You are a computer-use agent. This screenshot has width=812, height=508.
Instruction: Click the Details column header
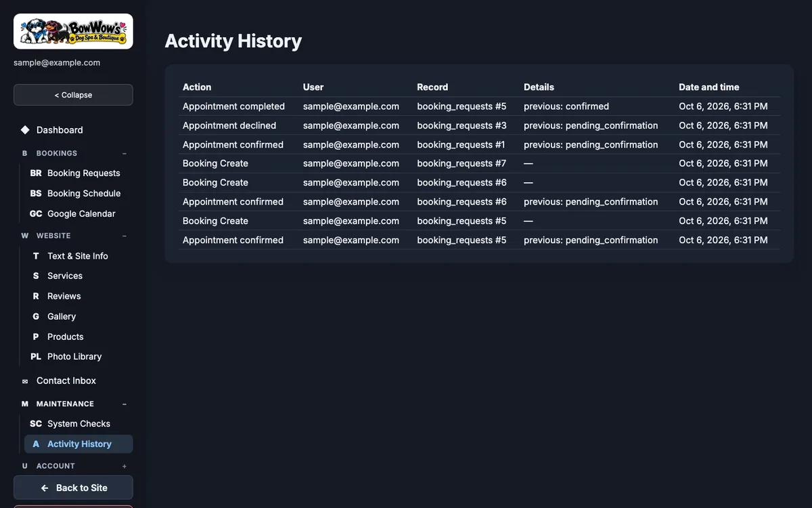[539, 87]
